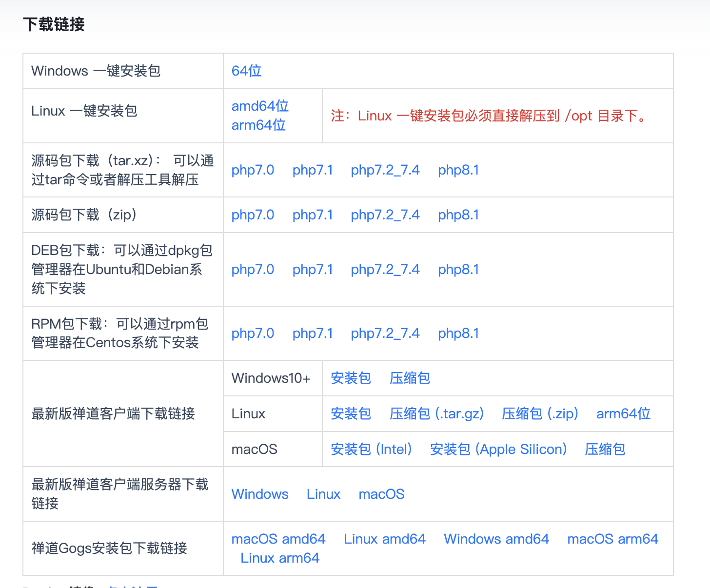
Task: Click the DEB包下载 row description
Action: tap(122, 269)
